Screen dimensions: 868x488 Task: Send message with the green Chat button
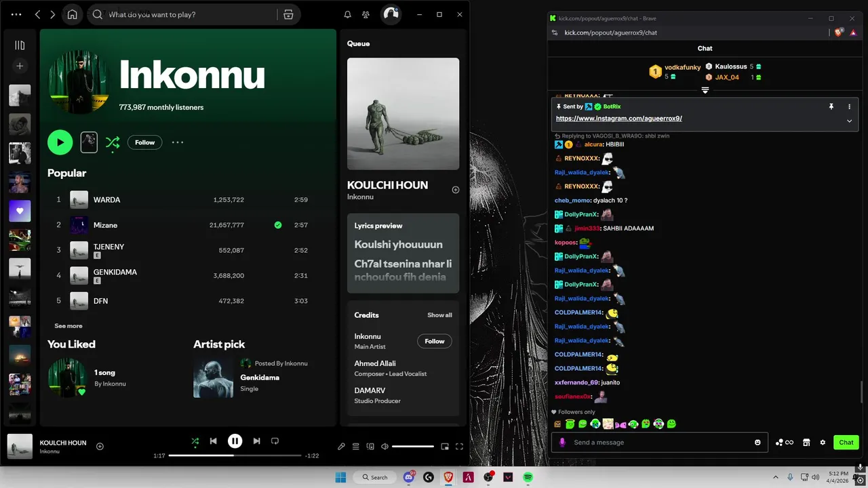(846, 443)
